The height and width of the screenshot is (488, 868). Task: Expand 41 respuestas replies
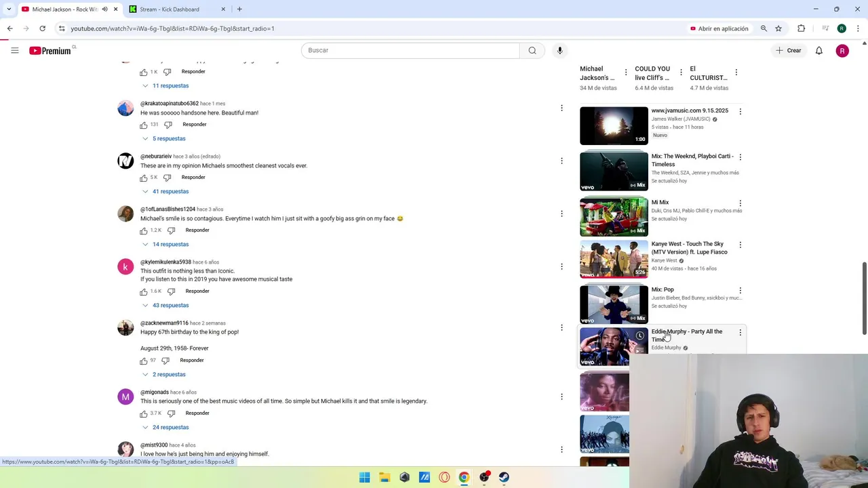point(165,192)
